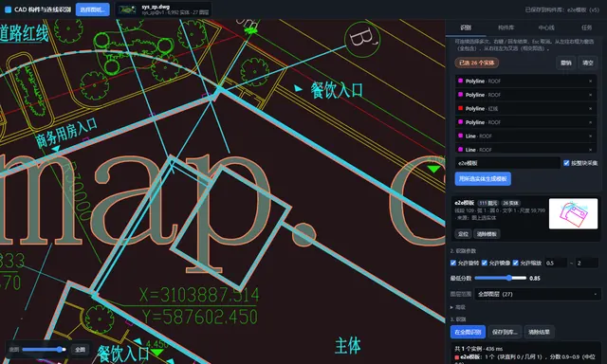Remove first Polyline ROOF entity
The height and width of the screenshot is (364, 607).
click(x=590, y=82)
